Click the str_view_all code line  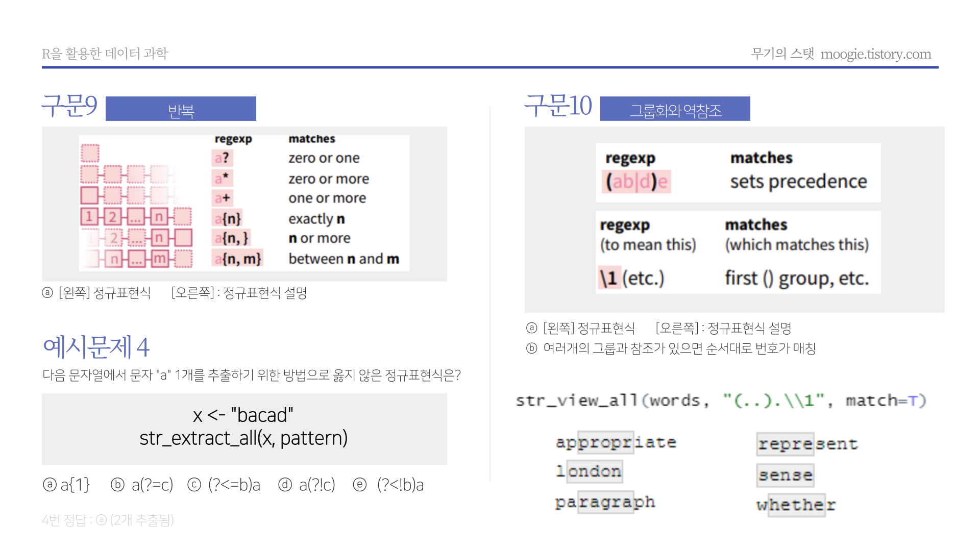pyautogui.click(x=720, y=400)
